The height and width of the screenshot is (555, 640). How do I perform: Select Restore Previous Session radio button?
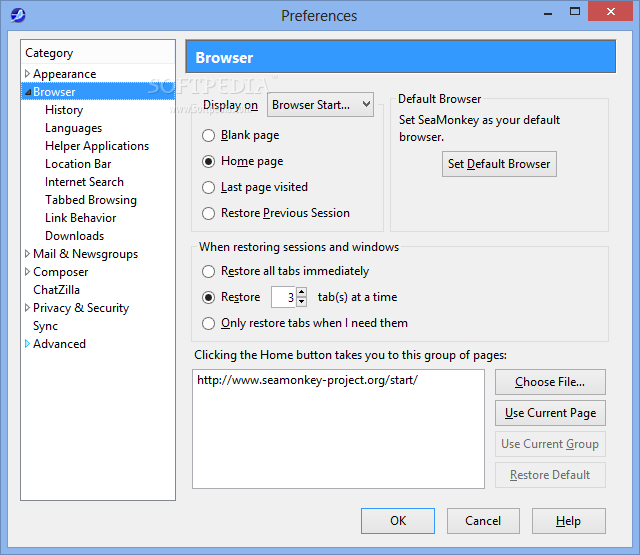click(x=208, y=213)
